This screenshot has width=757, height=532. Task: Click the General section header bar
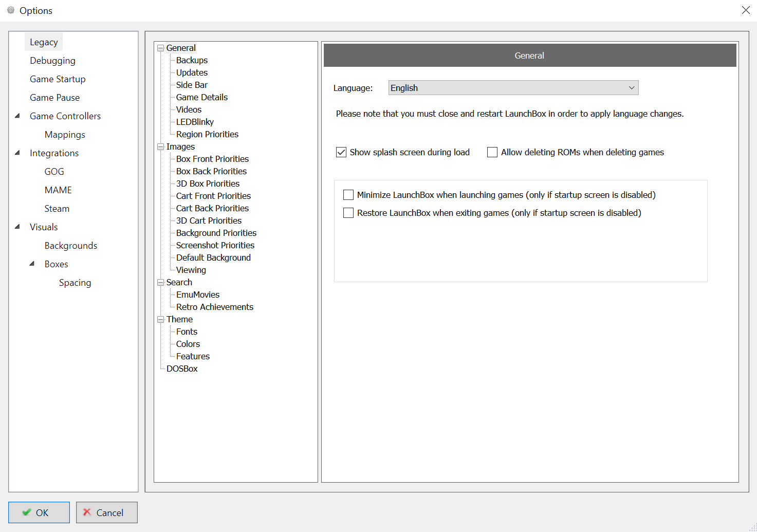530,56
